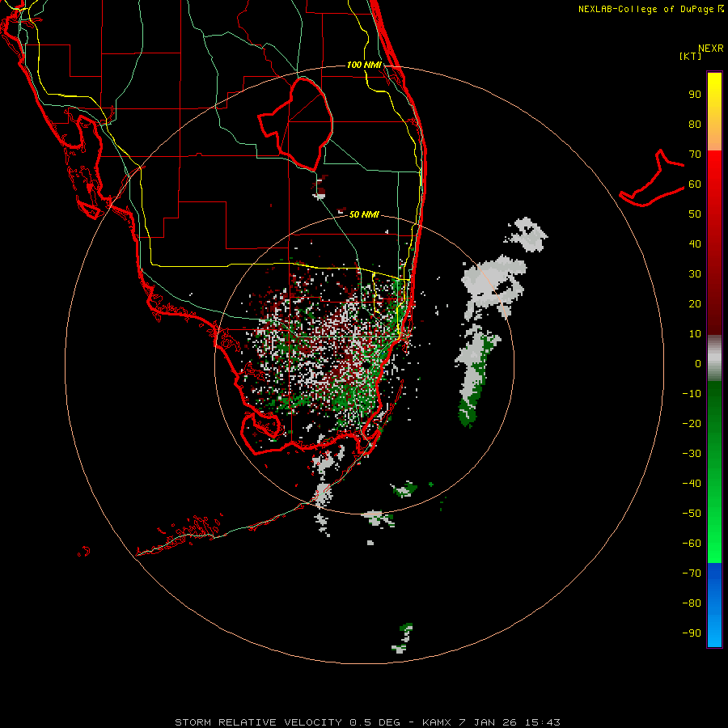Select the 50 NMI range ring label
Screen dimensions: 728x728
(364, 214)
